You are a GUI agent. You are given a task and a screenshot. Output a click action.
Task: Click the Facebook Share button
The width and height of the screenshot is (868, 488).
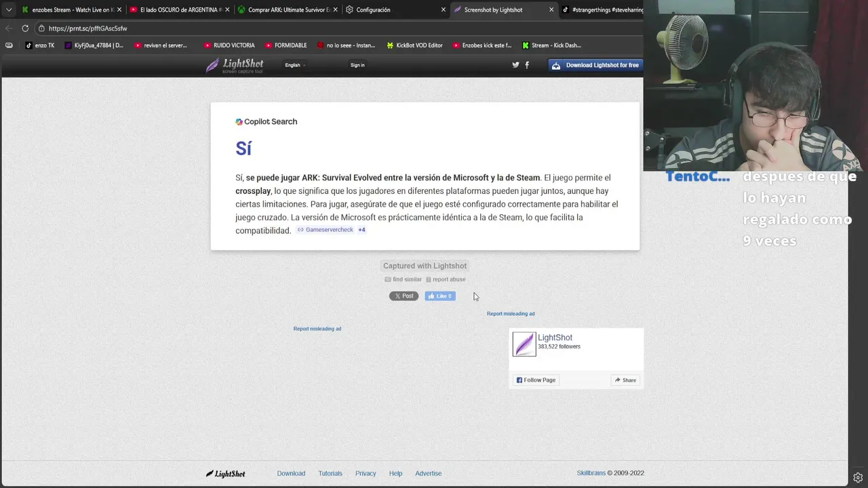625,380
